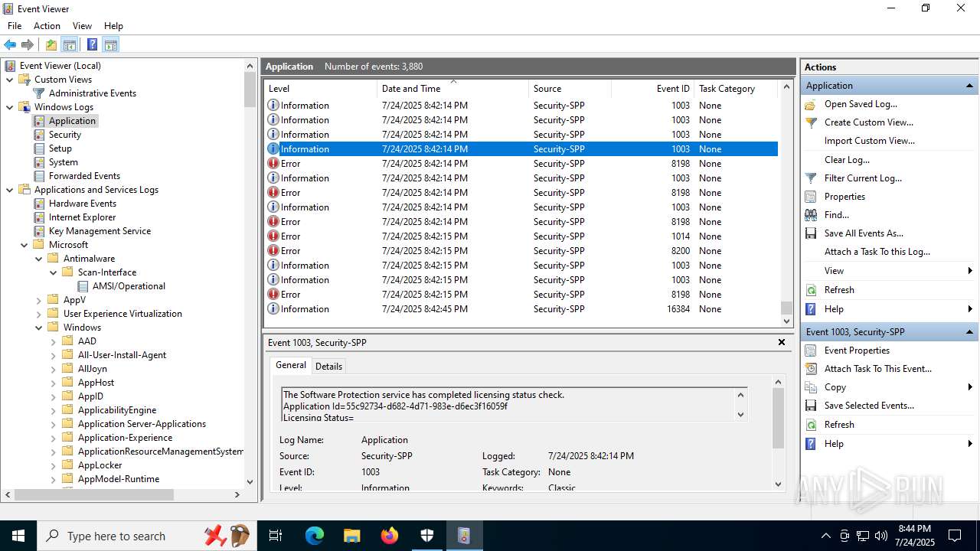
Task: Open File Explorer from taskbar
Action: (x=351, y=536)
